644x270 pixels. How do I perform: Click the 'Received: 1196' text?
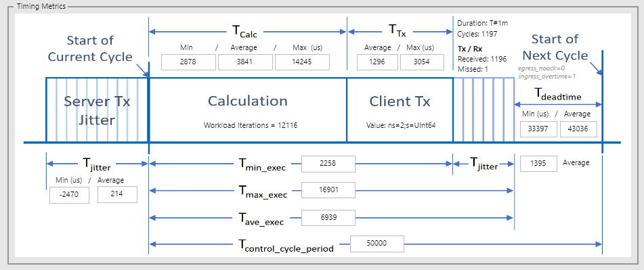tap(482, 59)
